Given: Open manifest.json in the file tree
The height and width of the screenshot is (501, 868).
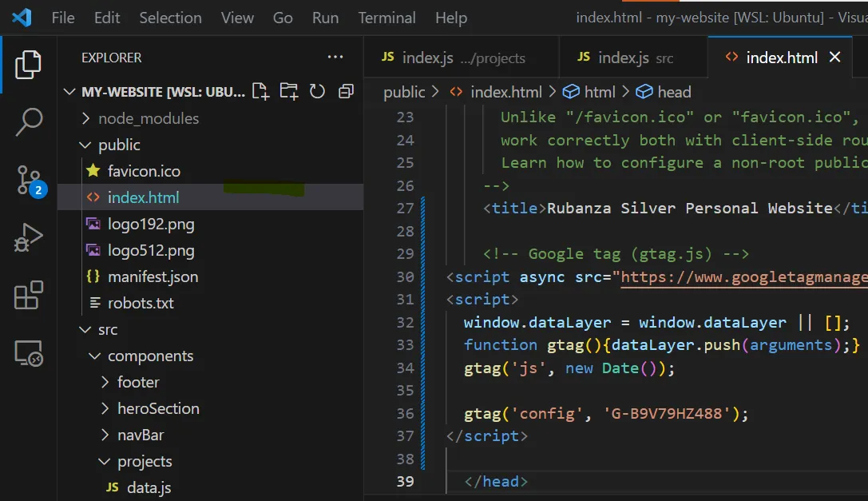Looking at the screenshot, I should point(153,276).
